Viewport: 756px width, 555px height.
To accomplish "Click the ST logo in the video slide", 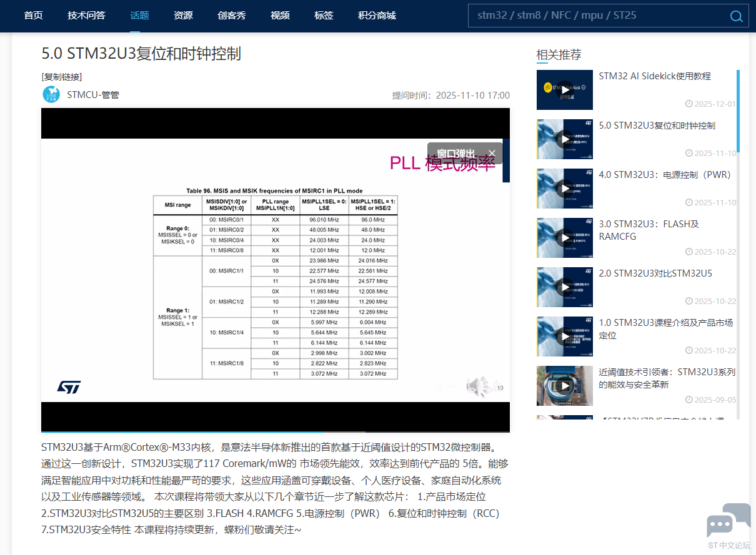I will point(69,387).
